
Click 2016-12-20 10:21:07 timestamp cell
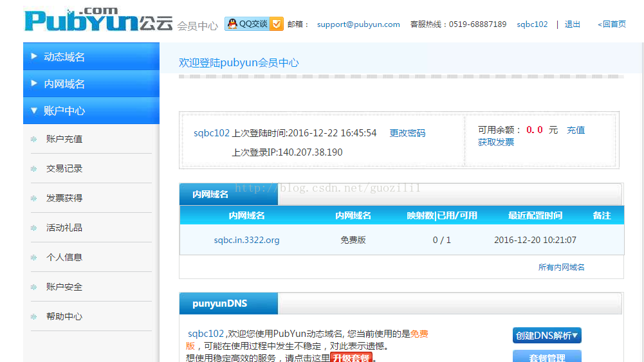click(x=535, y=240)
